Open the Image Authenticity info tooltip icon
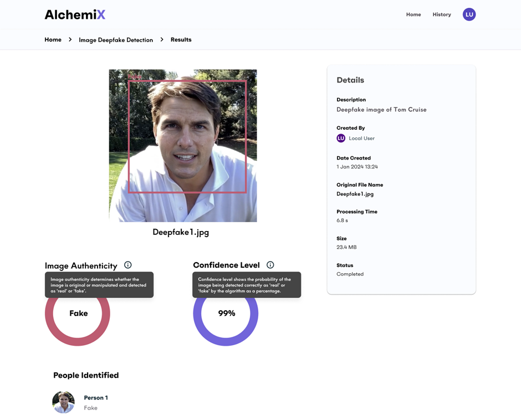Screen dimensions: 521x420 pos(128,265)
